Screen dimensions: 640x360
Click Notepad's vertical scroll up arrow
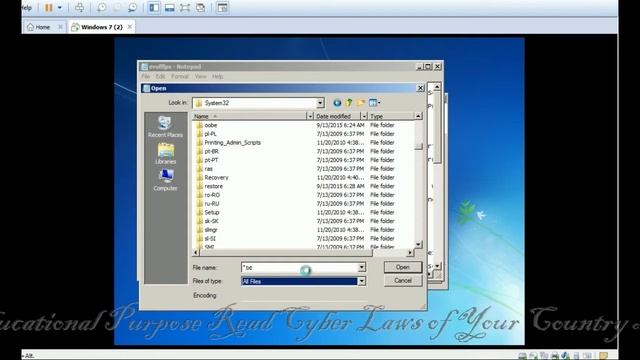tap(437, 87)
